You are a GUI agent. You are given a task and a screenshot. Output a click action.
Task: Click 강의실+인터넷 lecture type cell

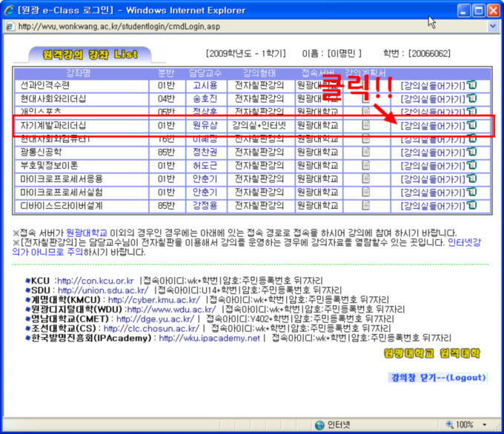click(x=259, y=125)
